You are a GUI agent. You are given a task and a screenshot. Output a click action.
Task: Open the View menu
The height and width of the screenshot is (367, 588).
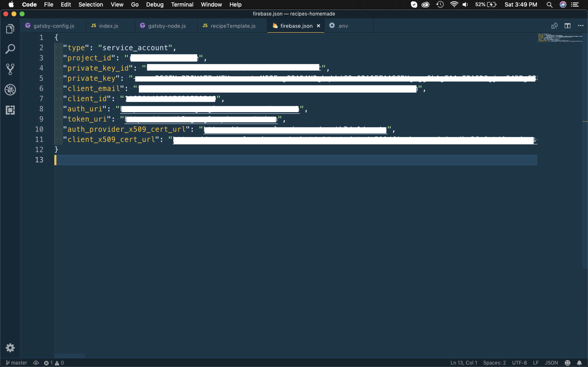click(x=117, y=4)
